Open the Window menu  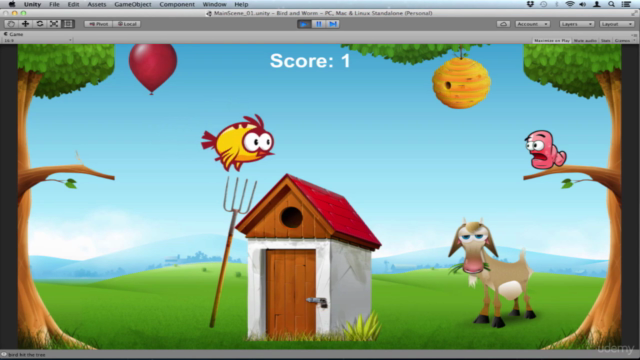tap(214, 4)
